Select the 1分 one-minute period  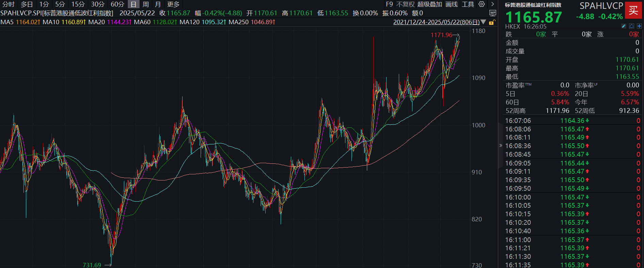point(44,4)
